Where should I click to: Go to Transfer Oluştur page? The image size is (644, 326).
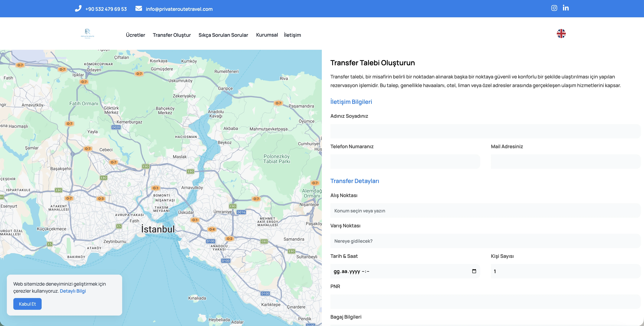pos(172,35)
